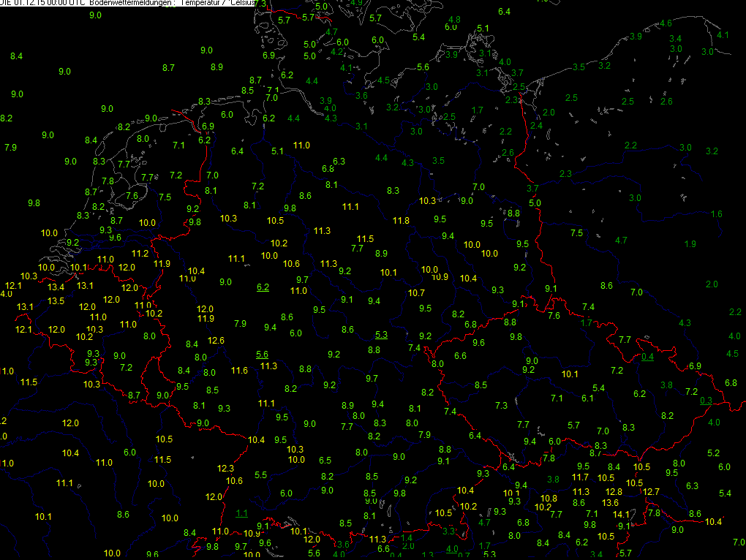The width and height of the screenshot is (746, 560).
Task: Select the 10.7 temperature label
Action: pos(416,292)
